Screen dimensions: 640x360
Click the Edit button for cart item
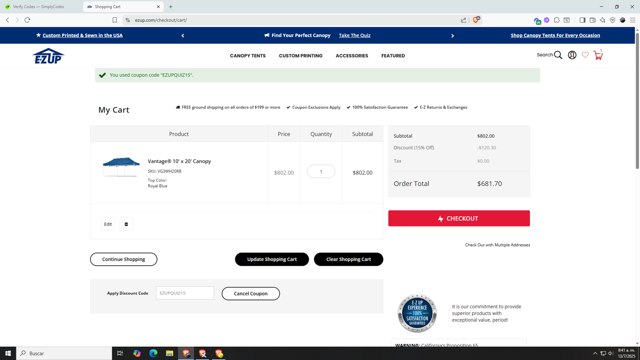tap(108, 224)
